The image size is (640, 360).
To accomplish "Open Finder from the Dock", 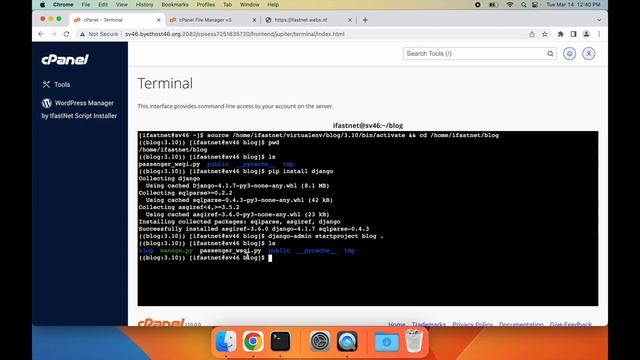I will (x=226, y=341).
